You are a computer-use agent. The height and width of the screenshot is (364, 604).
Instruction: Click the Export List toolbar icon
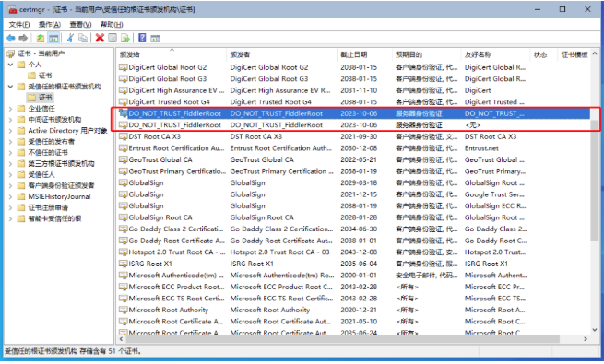tap(124, 38)
